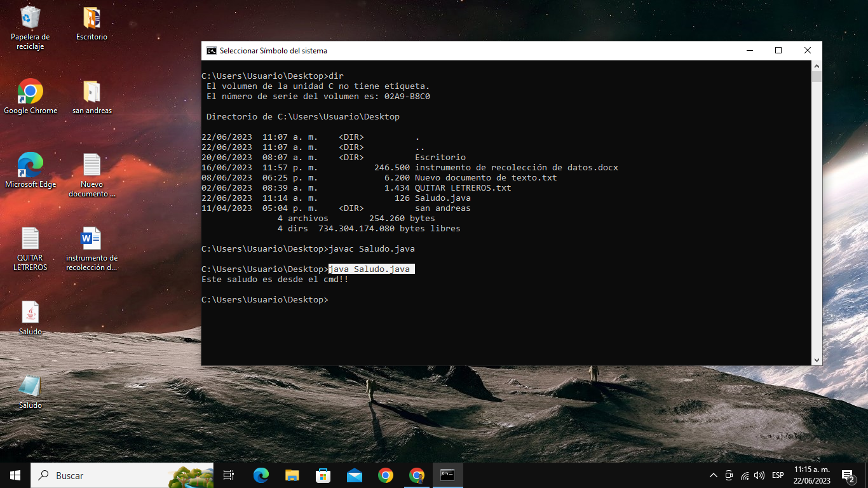Click '734.304.174.080 bytes libres' text
This screenshot has width=868, height=488.
390,229
